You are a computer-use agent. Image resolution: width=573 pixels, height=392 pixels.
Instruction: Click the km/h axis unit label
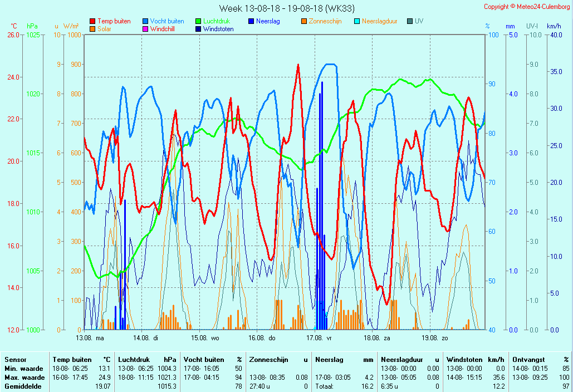point(554,26)
